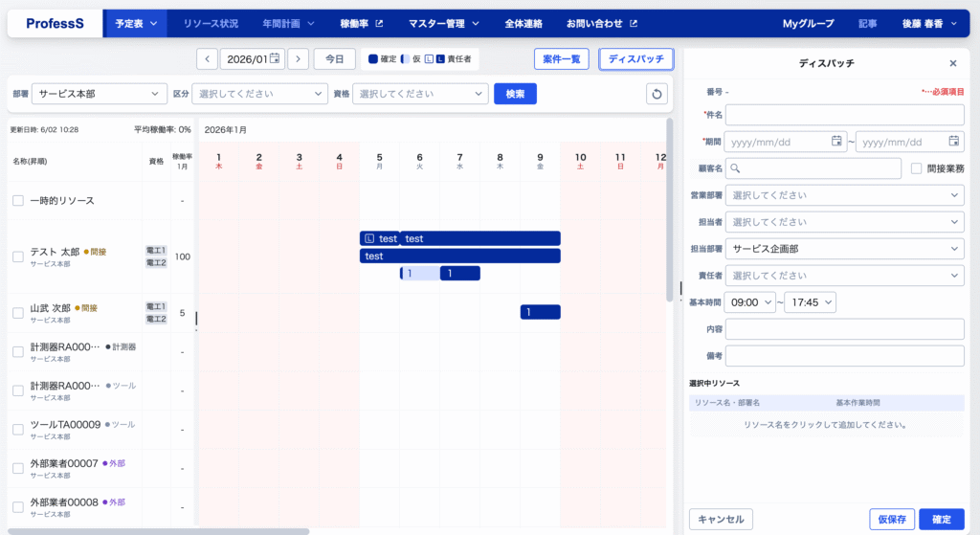Click the refresh icon next to search

coord(657,94)
